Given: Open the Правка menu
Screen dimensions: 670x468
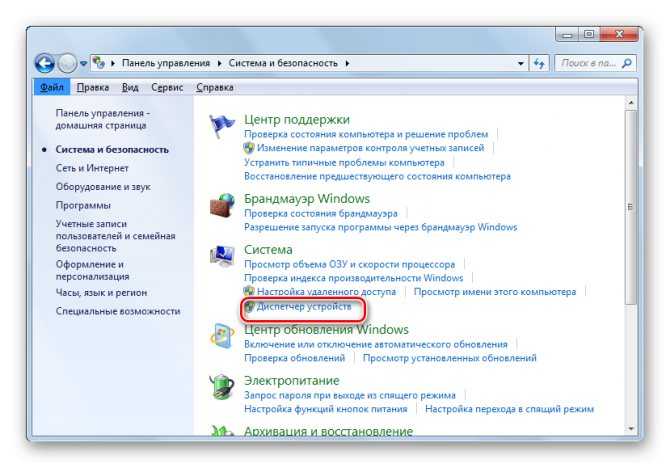Looking at the screenshot, I should (93, 87).
